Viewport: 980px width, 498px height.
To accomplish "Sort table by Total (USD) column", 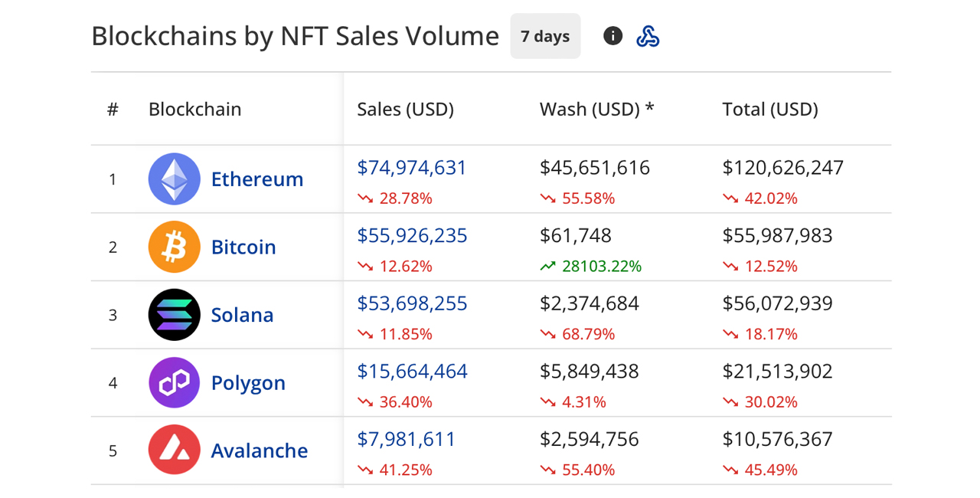I will pyautogui.click(x=769, y=109).
